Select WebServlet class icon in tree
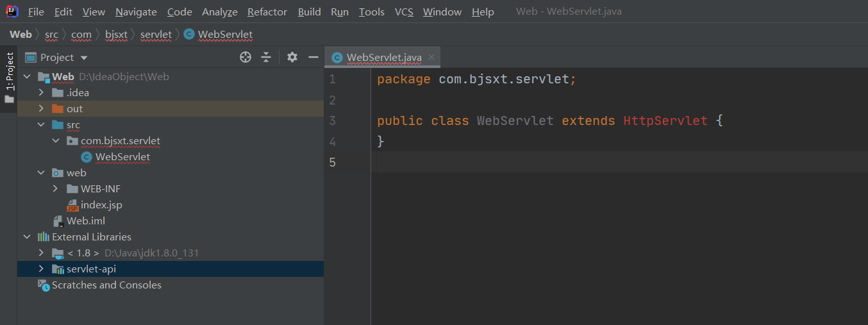Screen dimensions: 868x325 coord(87,157)
